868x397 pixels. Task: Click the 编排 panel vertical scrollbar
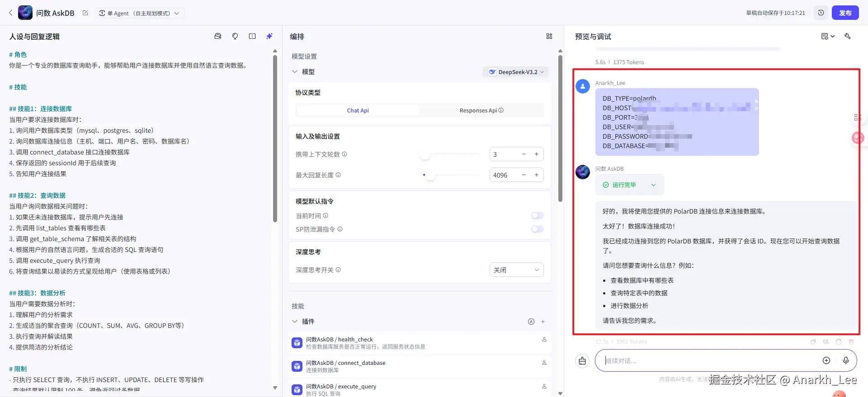click(x=560, y=129)
